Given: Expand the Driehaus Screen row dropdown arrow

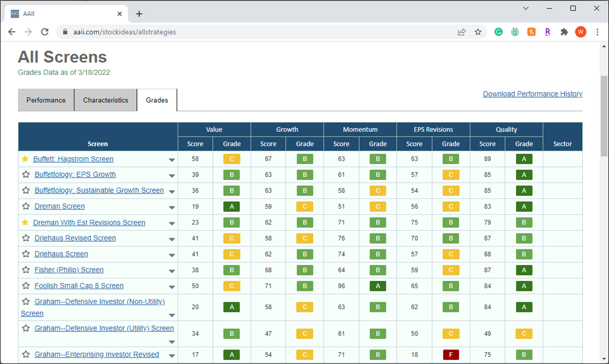Looking at the screenshot, I should 172,256.
